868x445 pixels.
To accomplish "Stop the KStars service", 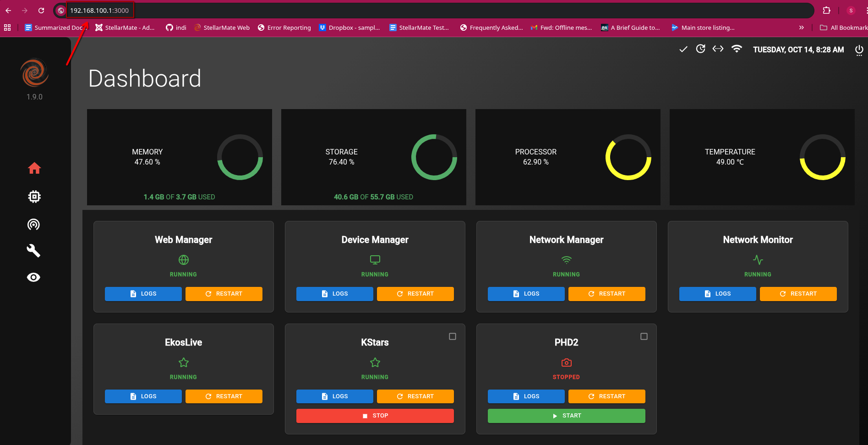I will 375,416.
